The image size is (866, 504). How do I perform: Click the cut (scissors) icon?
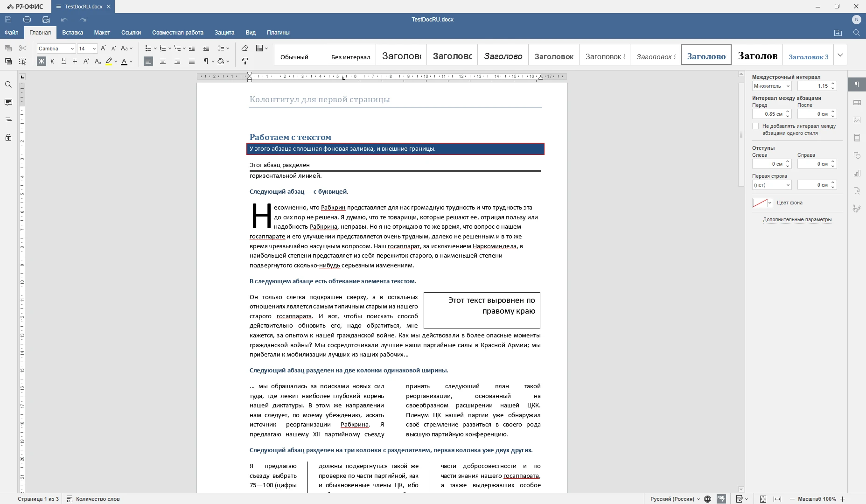pos(22,48)
